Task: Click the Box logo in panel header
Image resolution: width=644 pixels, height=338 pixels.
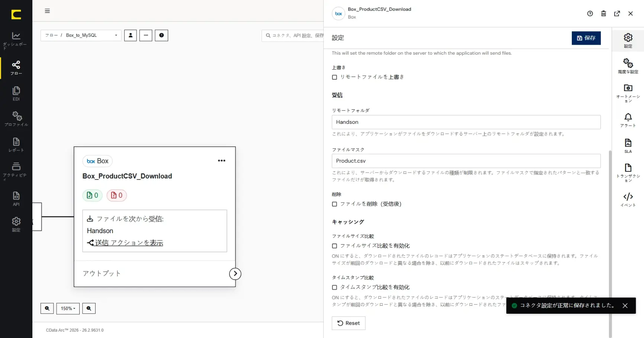Action: pos(339,14)
